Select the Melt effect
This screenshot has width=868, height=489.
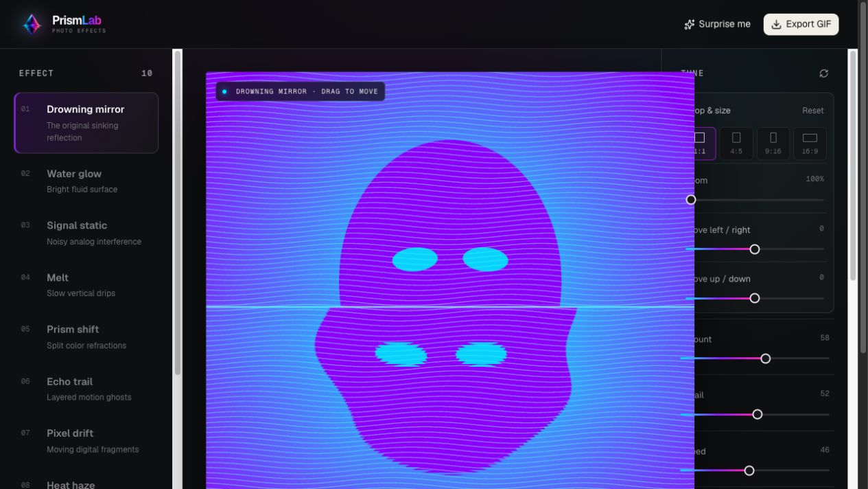click(86, 285)
